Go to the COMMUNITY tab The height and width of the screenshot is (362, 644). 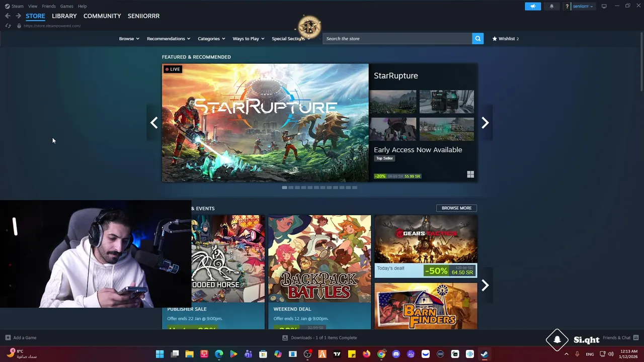[102, 16]
